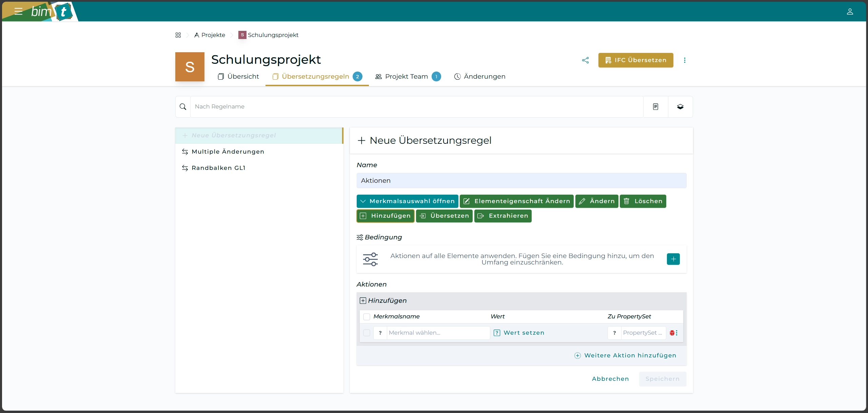The width and height of the screenshot is (868, 413).
Task: Click the user account icon
Action: [850, 12]
